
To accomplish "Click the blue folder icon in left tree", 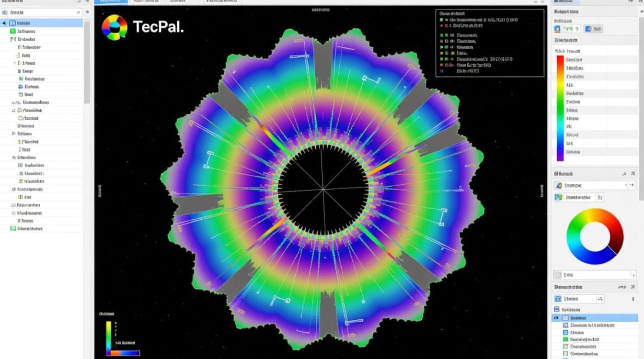I will point(21,87).
